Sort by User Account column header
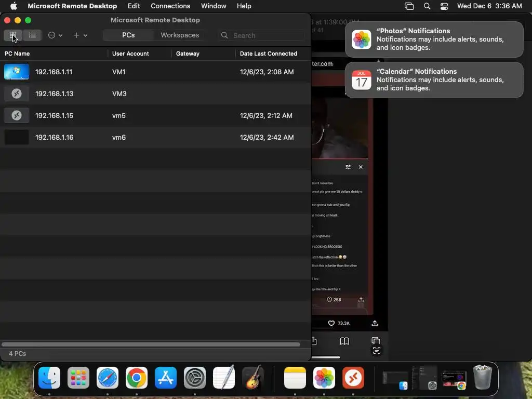 pyautogui.click(x=130, y=54)
